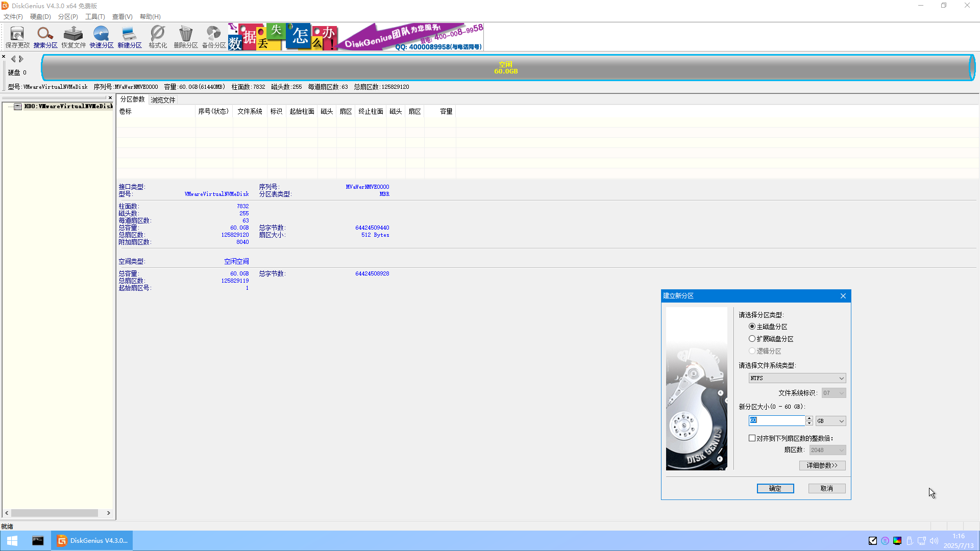980x551 pixels.
Task: Select the 格式化 format icon
Action: pyautogui.click(x=158, y=37)
